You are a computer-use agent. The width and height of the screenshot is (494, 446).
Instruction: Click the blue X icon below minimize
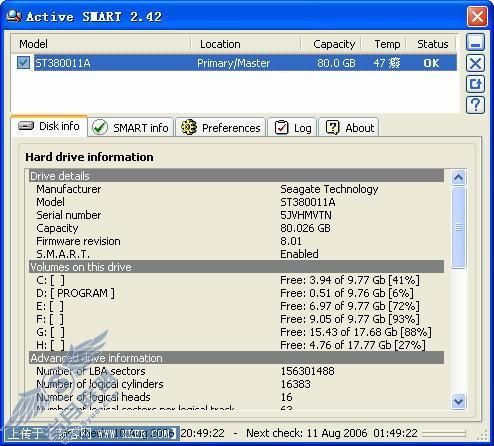click(x=475, y=63)
